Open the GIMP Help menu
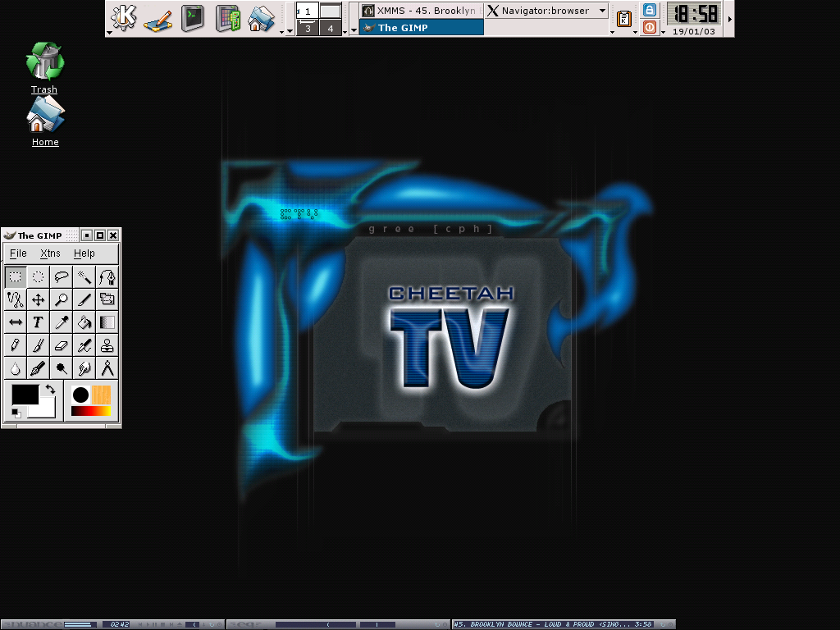The height and width of the screenshot is (630, 840). pos(84,253)
